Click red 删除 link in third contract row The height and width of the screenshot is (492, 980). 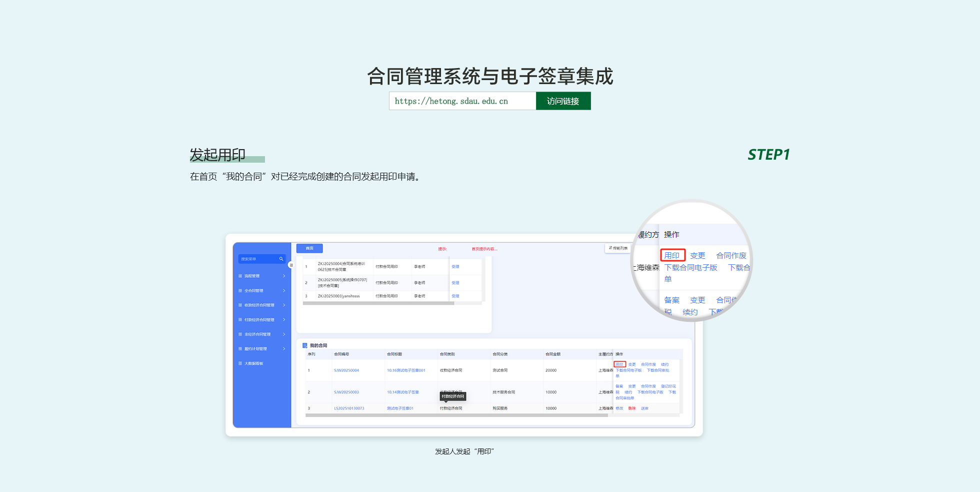(x=632, y=408)
